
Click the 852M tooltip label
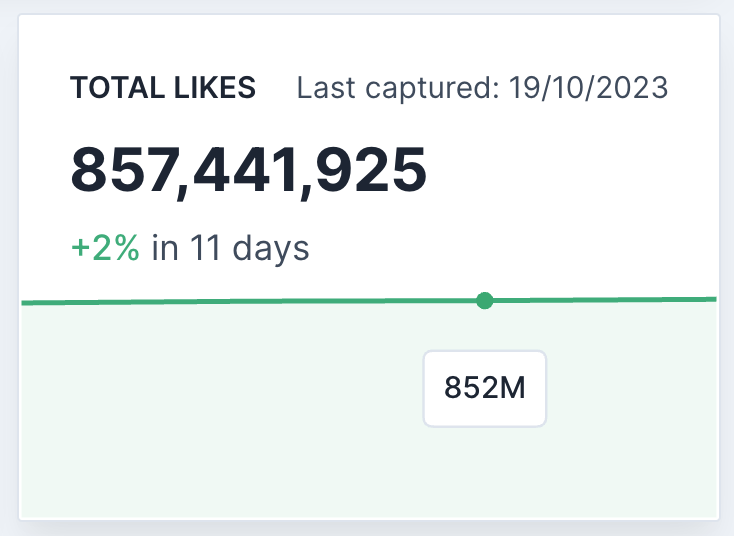pyautogui.click(x=485, y=388)
